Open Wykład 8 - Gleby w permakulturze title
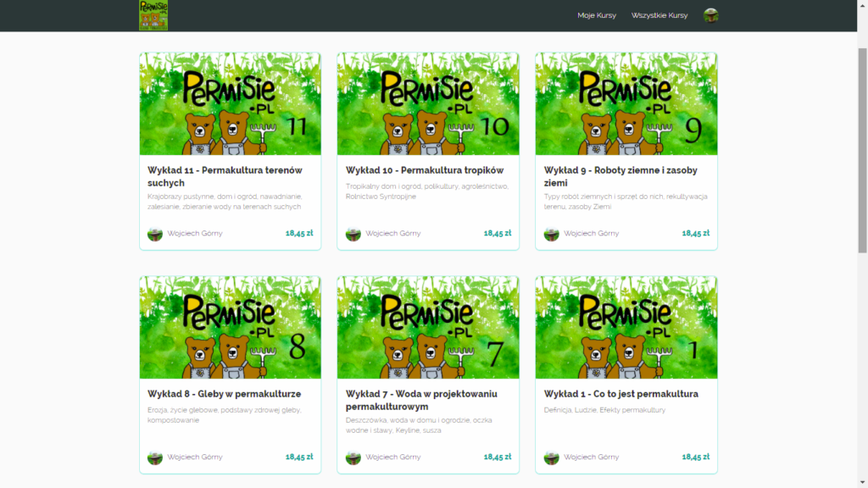This screenshot has height=488, width=868. pyautogui.click(x=224, y=394)
